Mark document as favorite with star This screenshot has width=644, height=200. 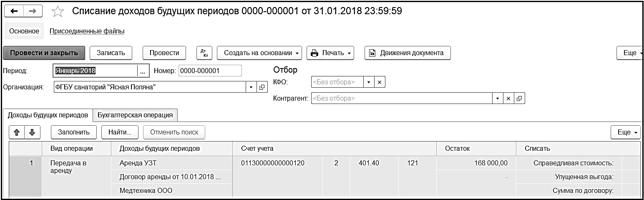click(x=57, y=12)
